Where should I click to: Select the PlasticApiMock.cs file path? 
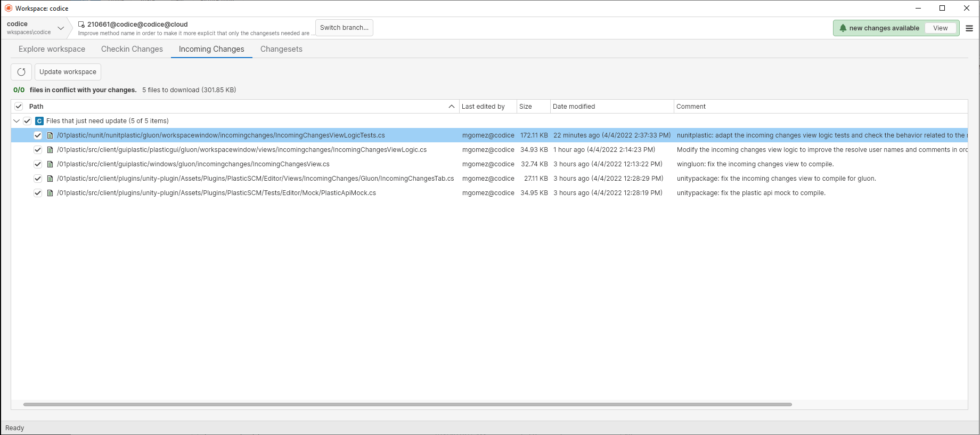[216, 193]
